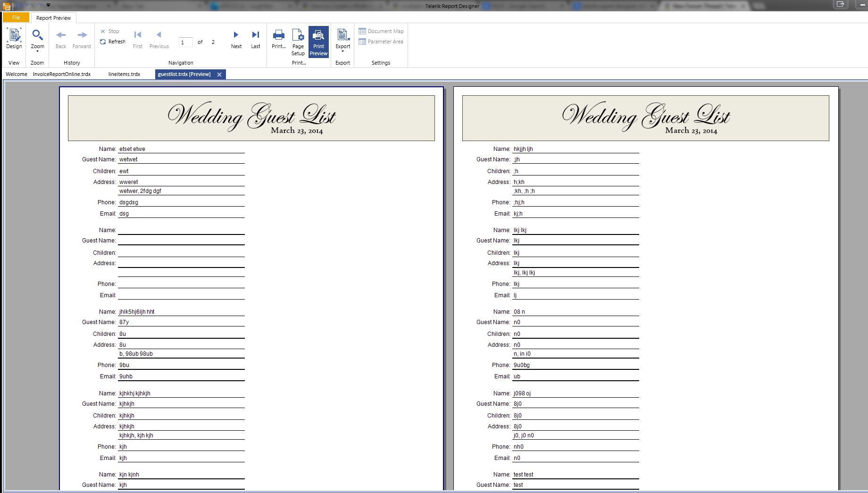Viewport: 868px width, 493px height.
Task: Open the lineitems.trdx tab
Action: [124, 74]
